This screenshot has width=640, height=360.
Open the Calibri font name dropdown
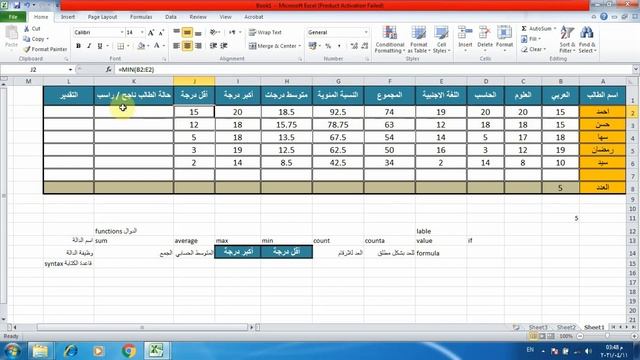(x=122, y=32)
